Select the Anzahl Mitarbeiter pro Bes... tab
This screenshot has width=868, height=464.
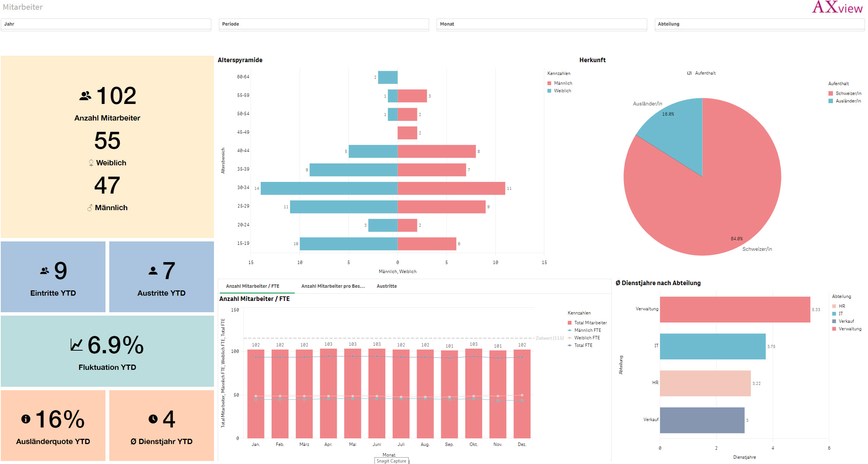click(333, 286)
